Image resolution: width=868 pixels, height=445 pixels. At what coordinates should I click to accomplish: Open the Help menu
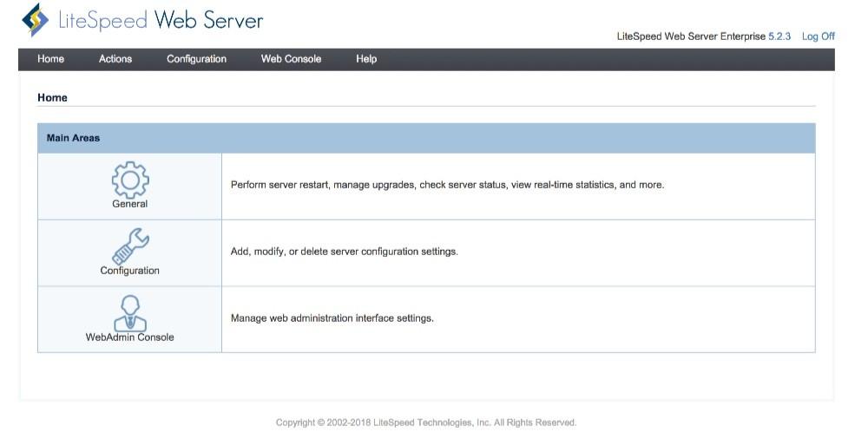[x=366, y=59]
